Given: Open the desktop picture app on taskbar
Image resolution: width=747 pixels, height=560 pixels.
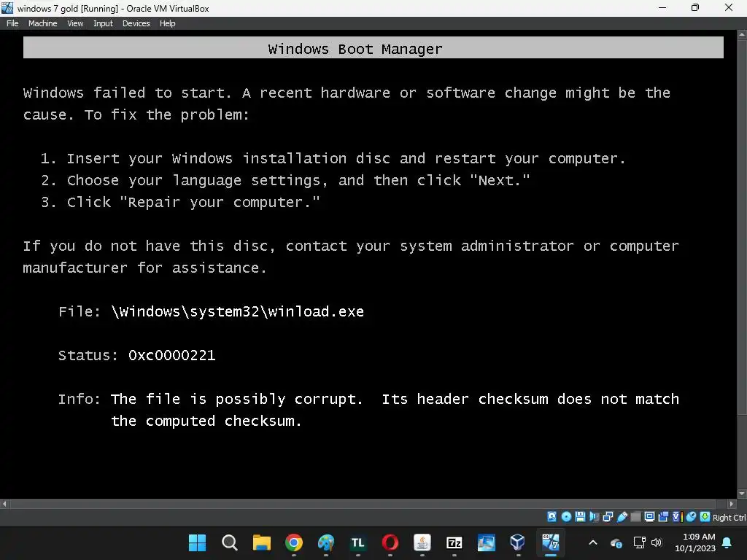Looking at the screenshot, I should coord(486,542).
